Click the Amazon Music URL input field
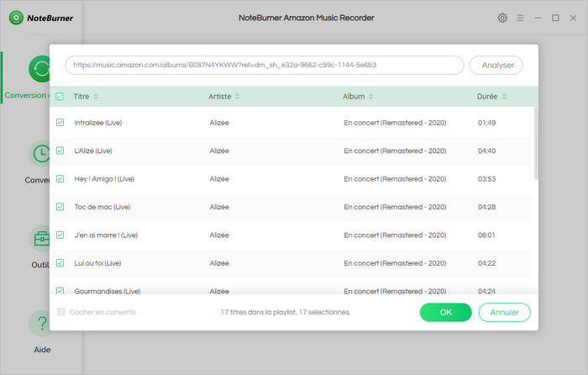588x375 pixels. click(x=265, y=66)
